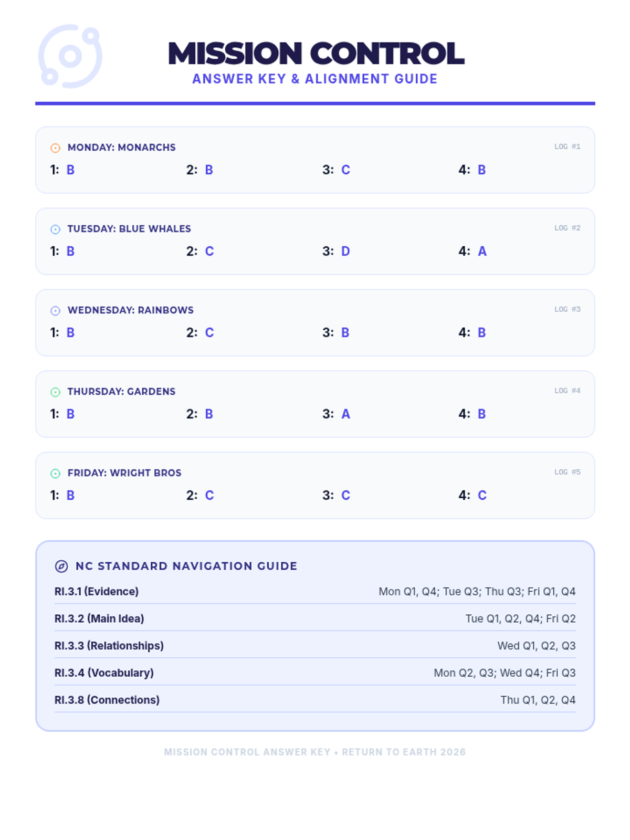Click the icon beside Wednesday: Rainbows
The width and height of the screenshot is (630, 840).
[55, 311]
